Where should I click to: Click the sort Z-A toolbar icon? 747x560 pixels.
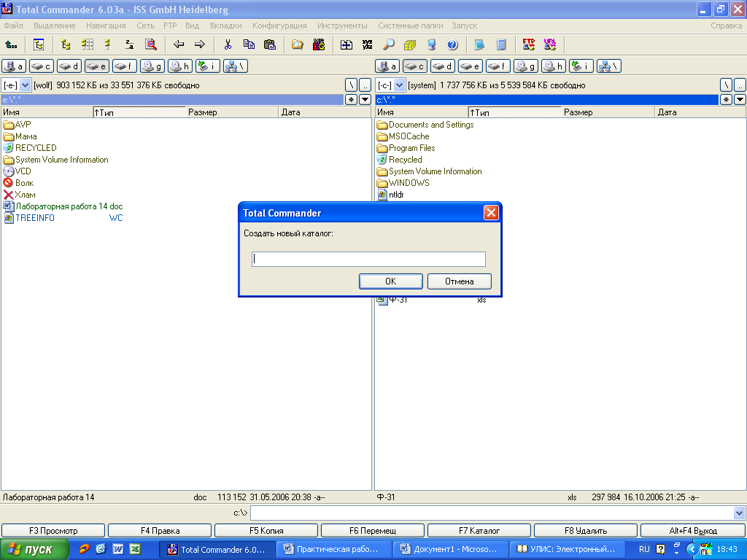click(x=129, y=44)
